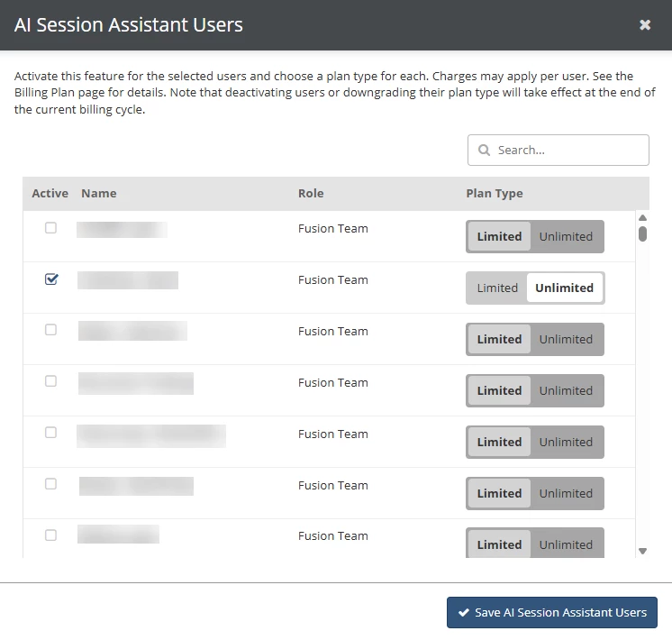Screen dimensions: 672x640
Task: Close the AI Session Assistant Users dialog
Action: coord(645,25)
